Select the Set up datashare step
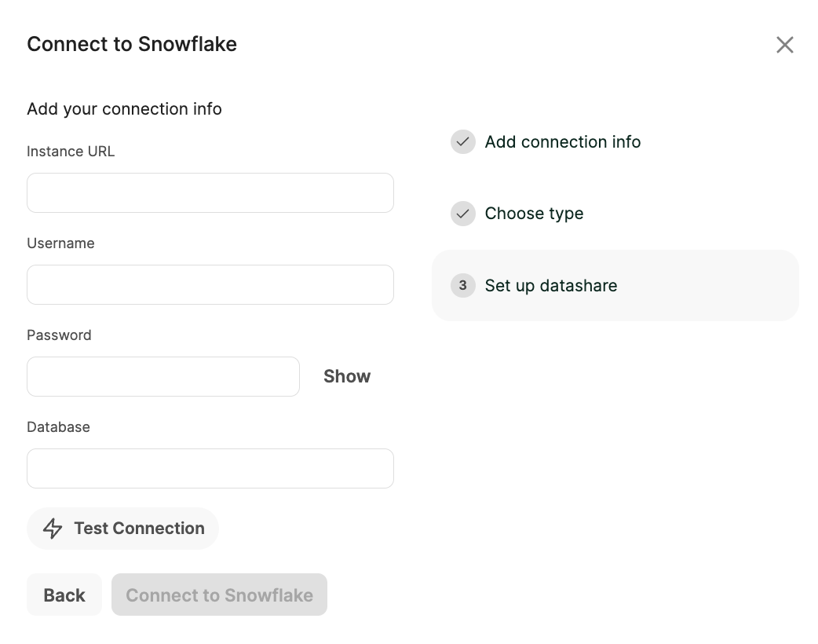The height and width of the screenshot is (644, 818). tap(551, 286)
